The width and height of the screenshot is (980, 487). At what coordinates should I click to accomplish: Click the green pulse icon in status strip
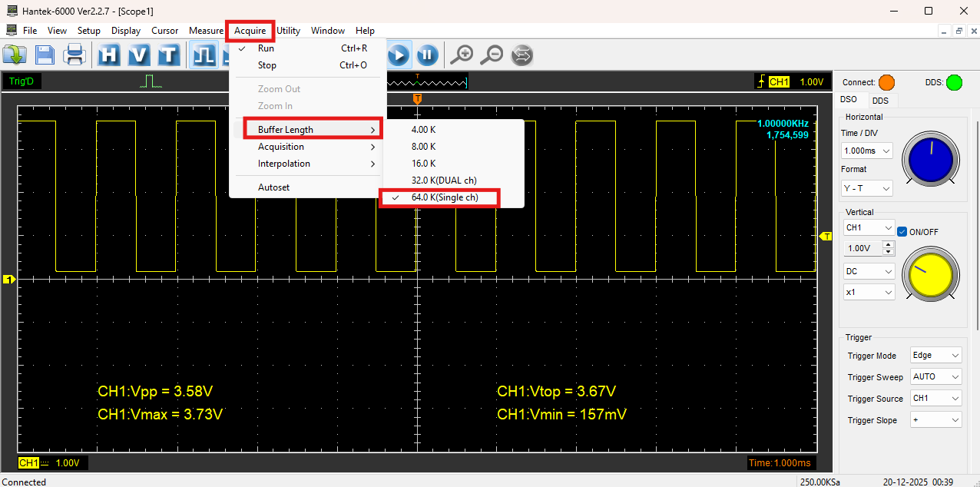[x=151, y=81]
